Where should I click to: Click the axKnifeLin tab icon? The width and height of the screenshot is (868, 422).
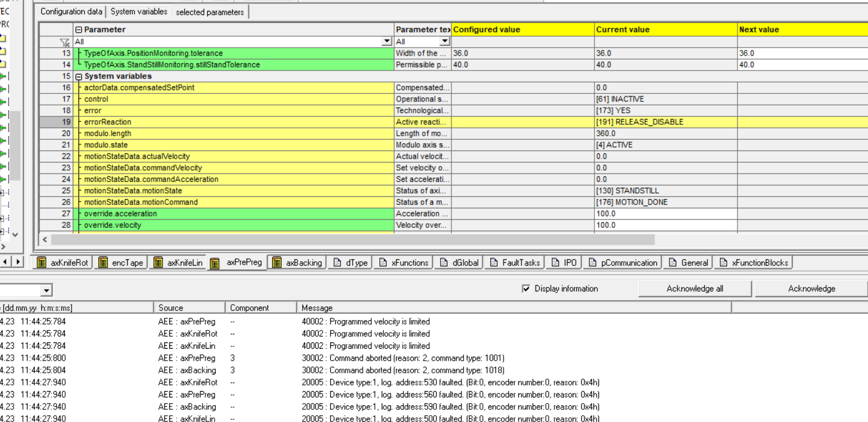pos(158,263)
